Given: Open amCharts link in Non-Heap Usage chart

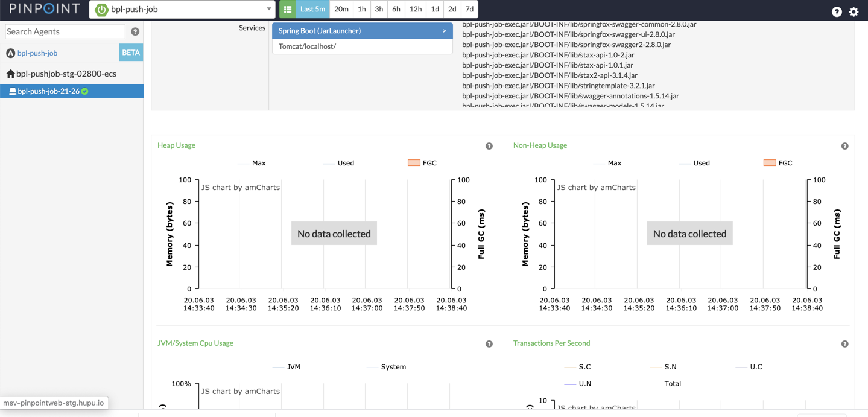Looking at the screenshot, I should click(597, 188).
